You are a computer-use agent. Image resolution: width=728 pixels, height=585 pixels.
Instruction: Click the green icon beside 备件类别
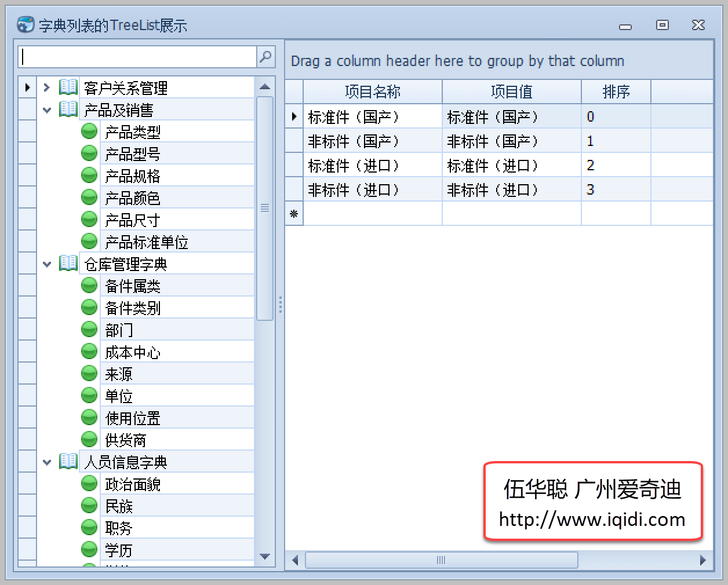point(89,308)
